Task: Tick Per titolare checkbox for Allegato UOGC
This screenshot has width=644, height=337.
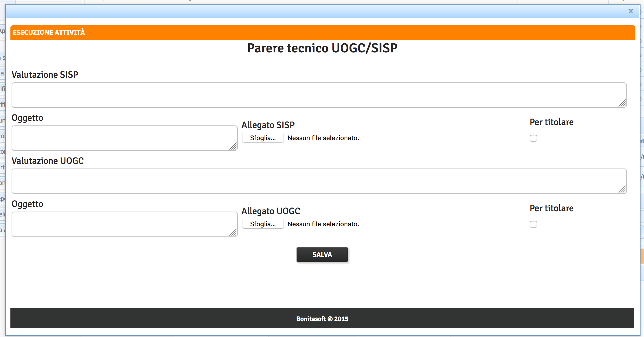Action: (x=533, y=224)
